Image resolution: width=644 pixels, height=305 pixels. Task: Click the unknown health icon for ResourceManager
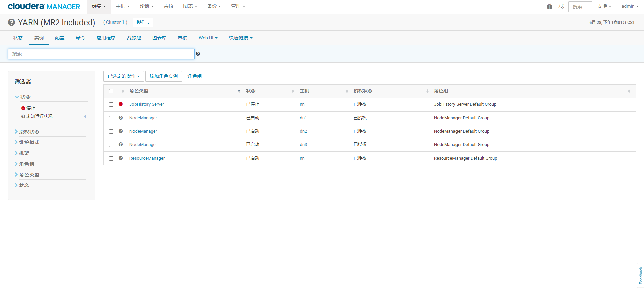pos(121,158)
